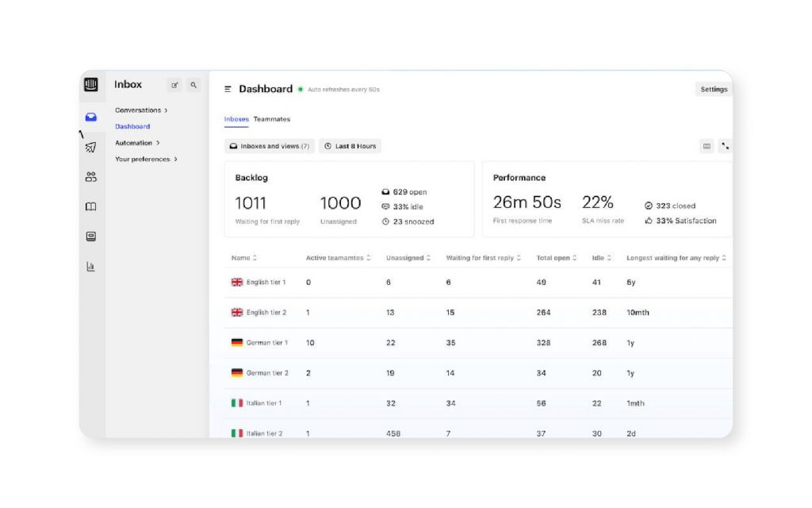Open the Contacts people icon
The image size is (812, 508).
(x=90, y=177)
